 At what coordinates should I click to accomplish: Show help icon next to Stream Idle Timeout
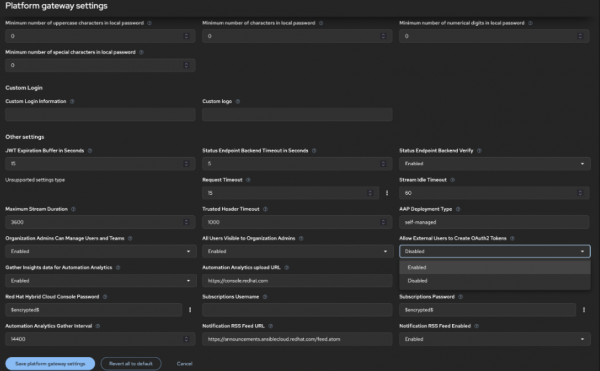click(452, 180)
